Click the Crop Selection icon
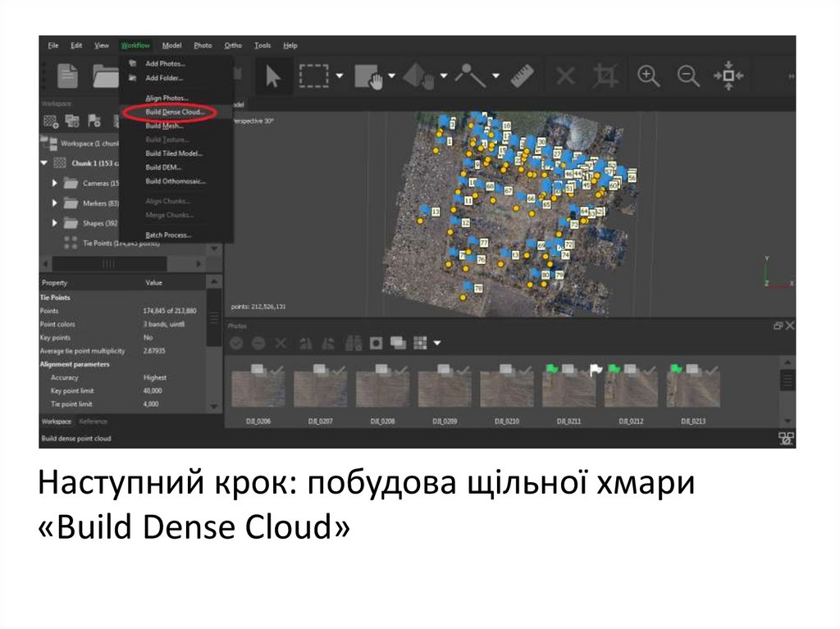Screen dimensions: 840x629 click(605, 75)
